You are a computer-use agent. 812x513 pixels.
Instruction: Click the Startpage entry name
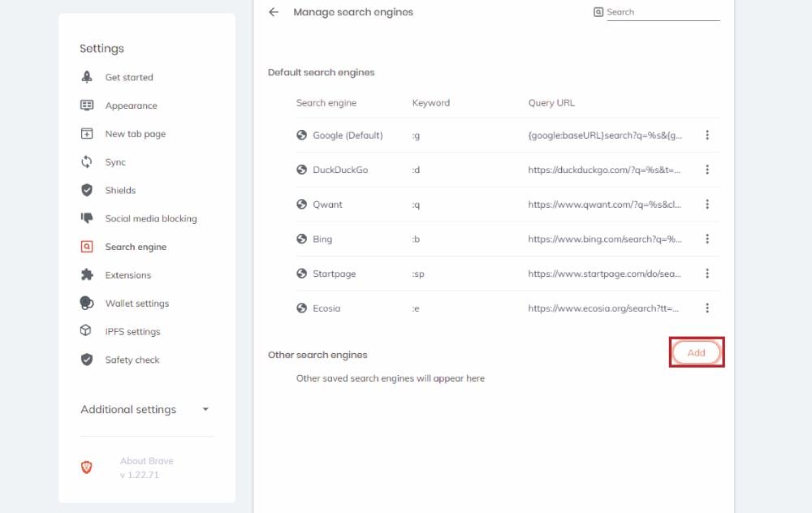click(334, 274)
